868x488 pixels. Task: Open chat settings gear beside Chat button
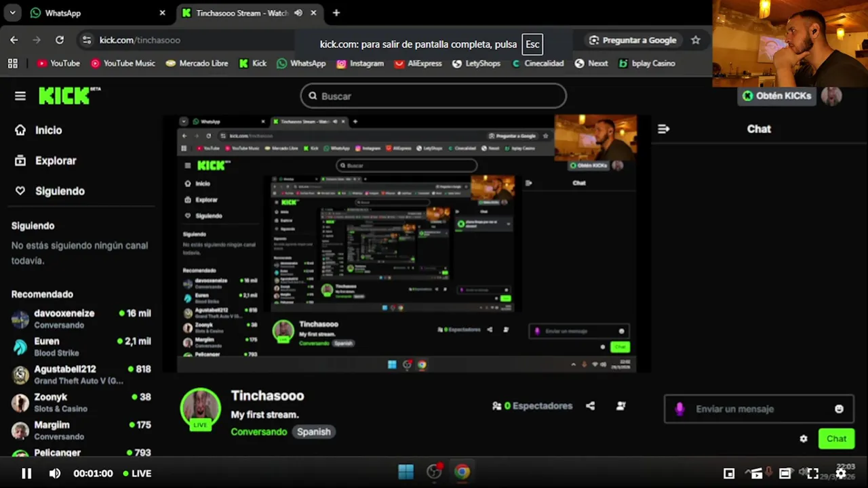804,439
